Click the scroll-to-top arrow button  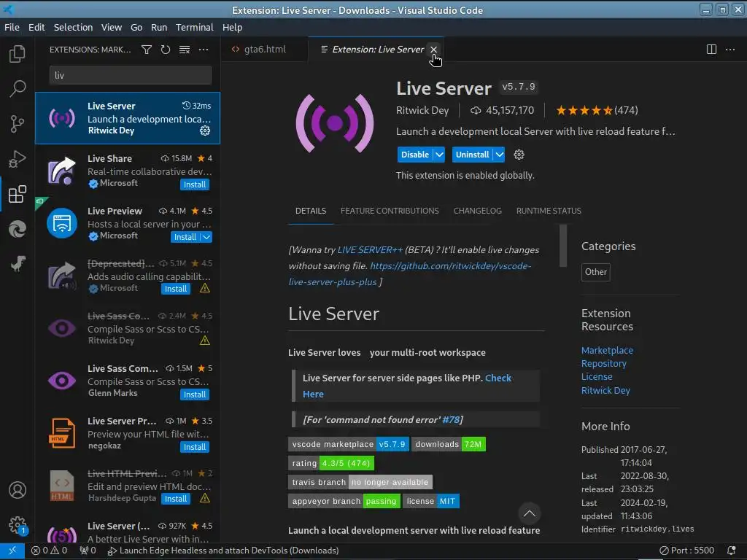pyautogui.click(x=530, y=513)
